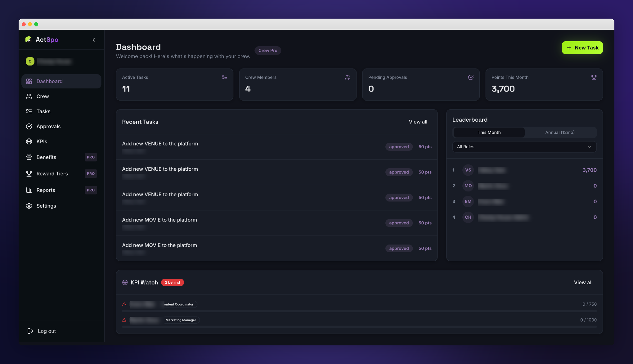Go to Tasks in the sidebar
The image size is (633, 364).
(x=43, y=111)
